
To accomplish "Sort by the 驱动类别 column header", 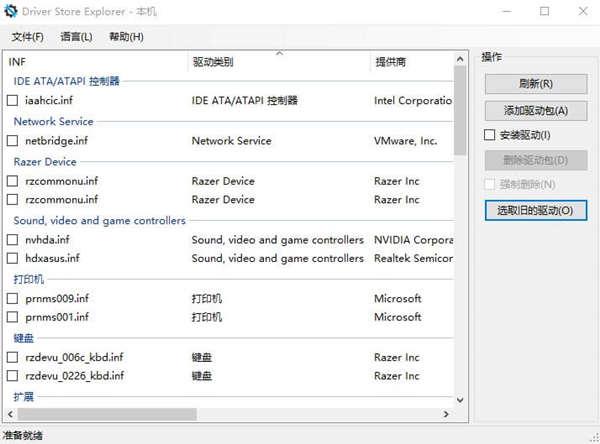I will pos(212,62).
